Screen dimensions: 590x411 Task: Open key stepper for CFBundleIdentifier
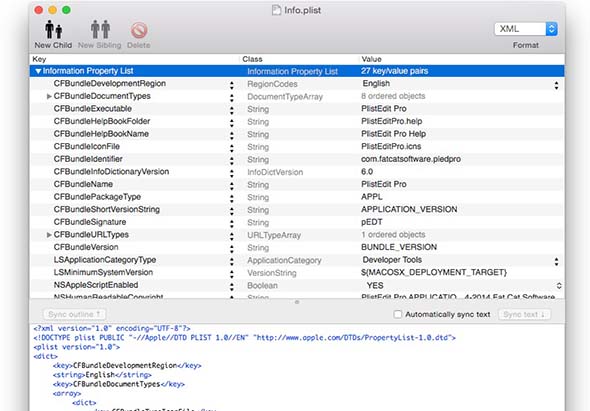(x=231, y=161)
